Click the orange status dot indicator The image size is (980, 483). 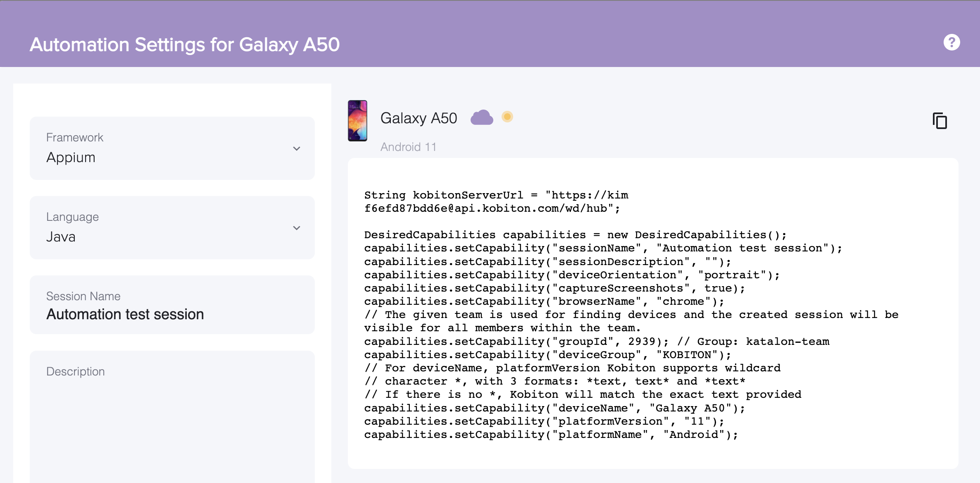click(507, 117)
